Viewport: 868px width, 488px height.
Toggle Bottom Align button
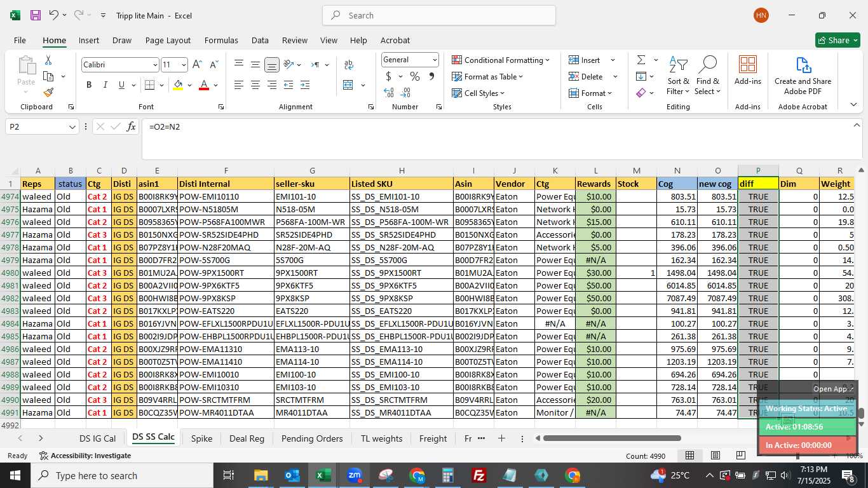pos(271,65)
